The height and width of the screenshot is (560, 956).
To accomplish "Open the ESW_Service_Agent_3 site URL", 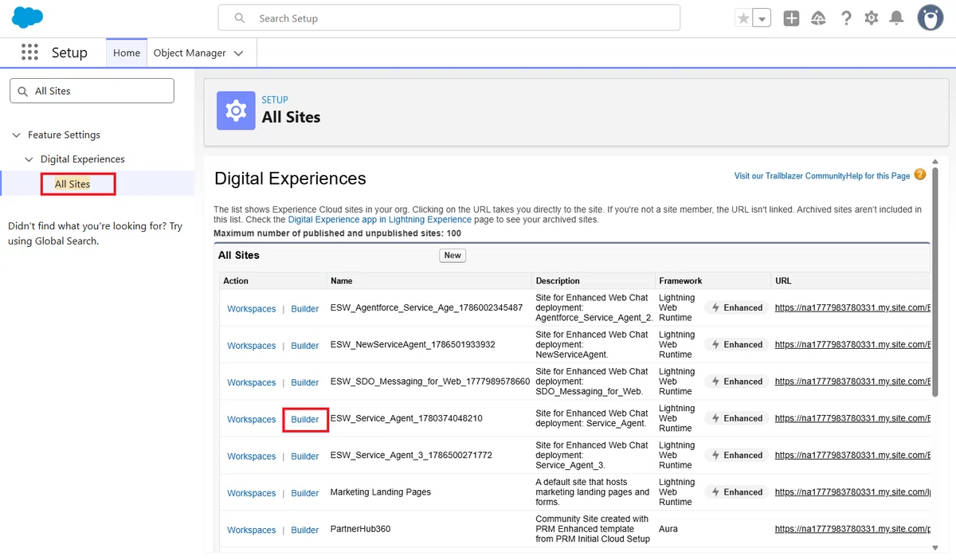I will tap(852, 455).
